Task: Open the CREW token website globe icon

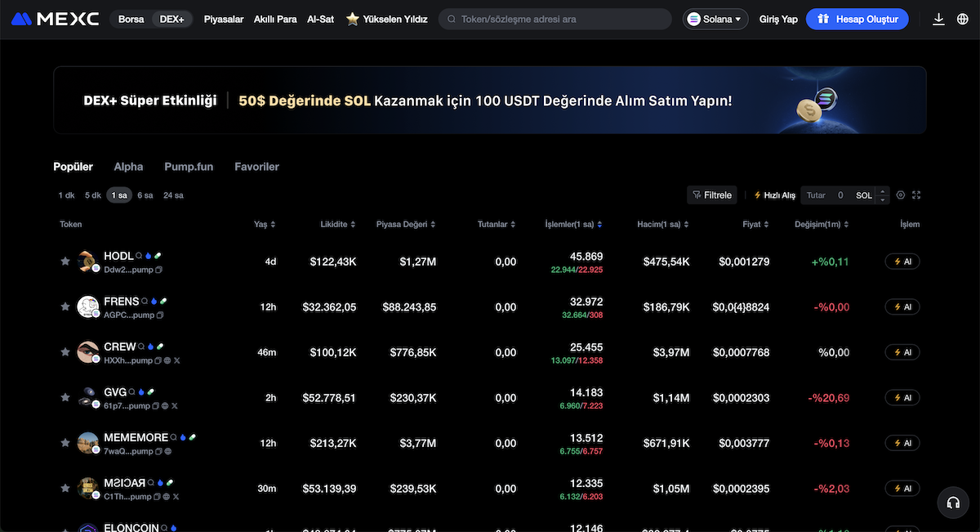Action: point(166,360)
